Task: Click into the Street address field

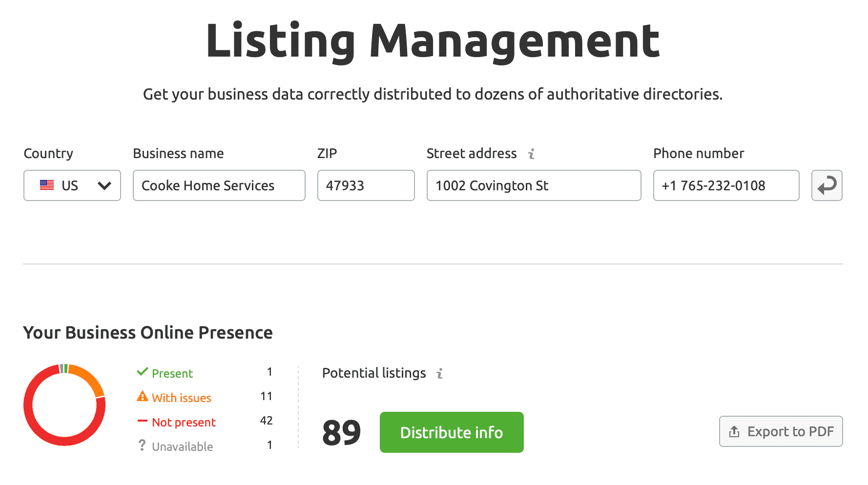Action: (x=534, y=185)
